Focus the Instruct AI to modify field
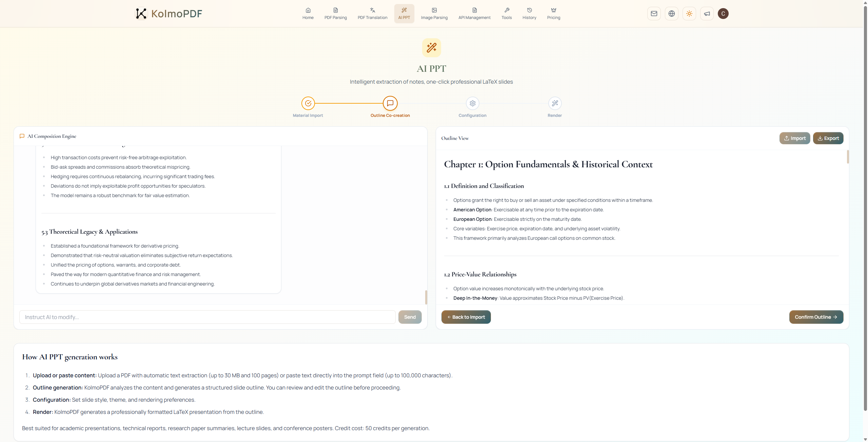The width and height of the screenshot is (868, 442). click(x=207, y=317)
